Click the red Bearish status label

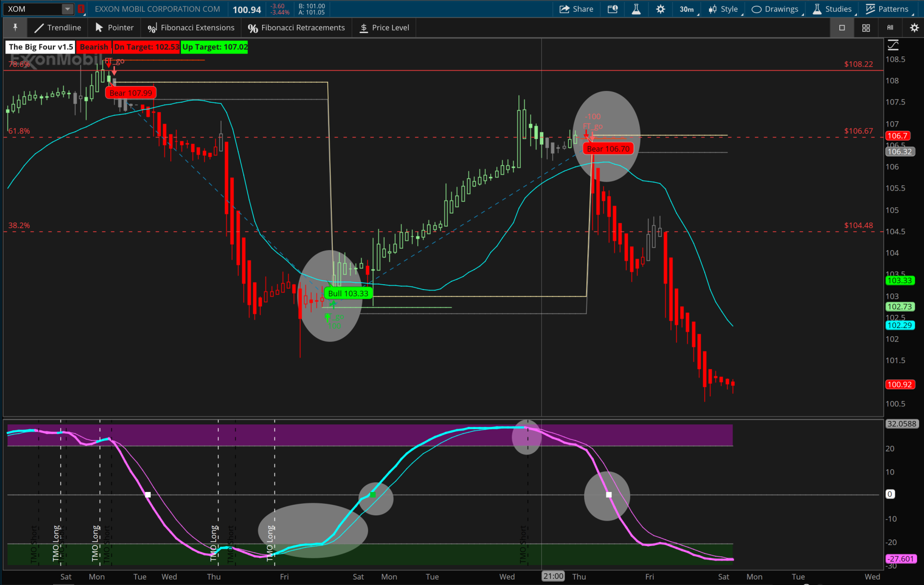point(94,47)
